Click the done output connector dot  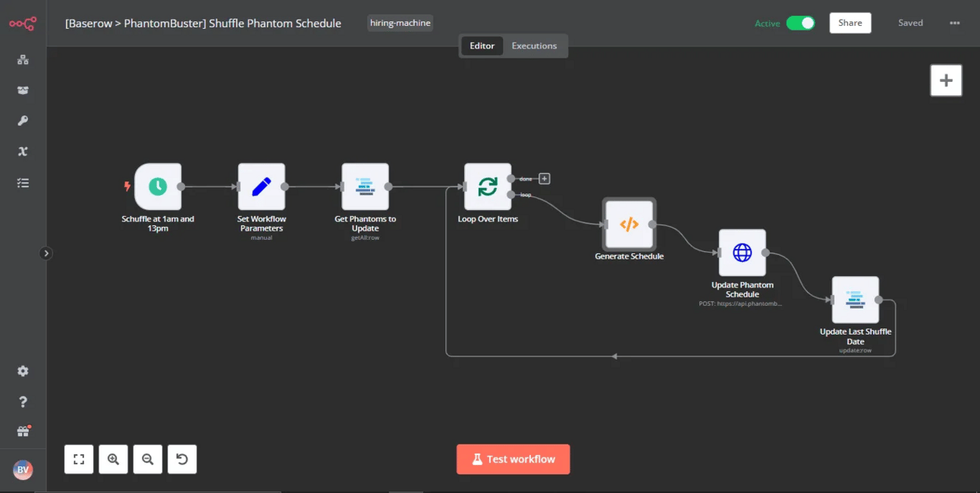511,178
